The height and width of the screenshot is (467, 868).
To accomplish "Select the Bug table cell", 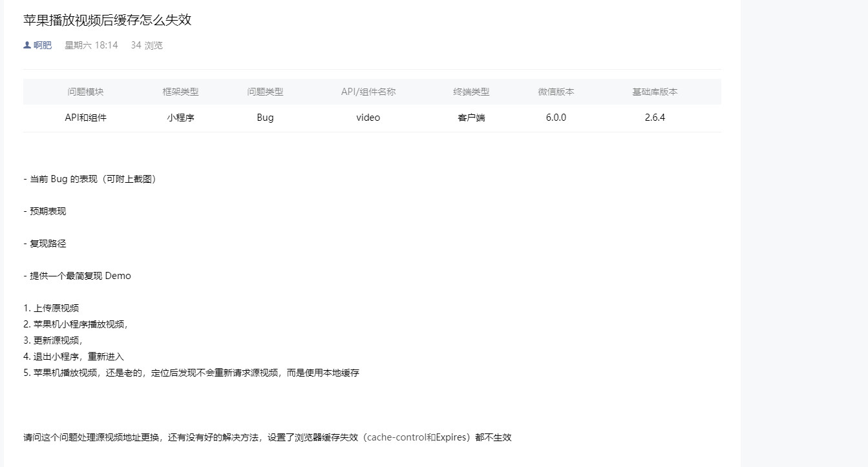I will pos(265,118).
